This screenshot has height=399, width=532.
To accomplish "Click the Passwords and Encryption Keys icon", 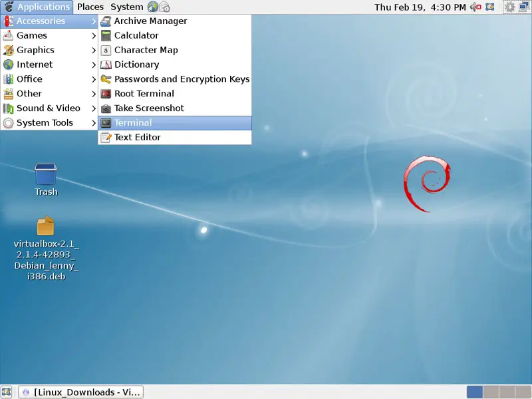I will tap(106, 79).
